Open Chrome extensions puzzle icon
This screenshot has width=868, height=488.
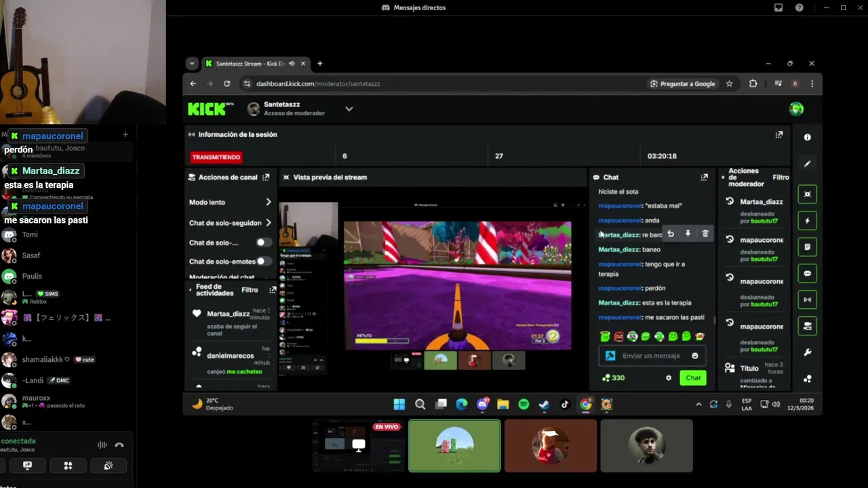[753, 83]
